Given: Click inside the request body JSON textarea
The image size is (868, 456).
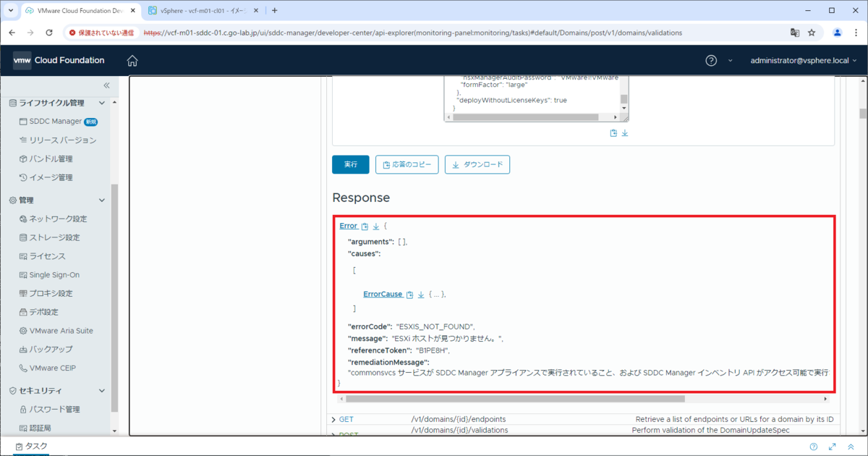Looking at the screenshot, I should [x=532, y=94].
